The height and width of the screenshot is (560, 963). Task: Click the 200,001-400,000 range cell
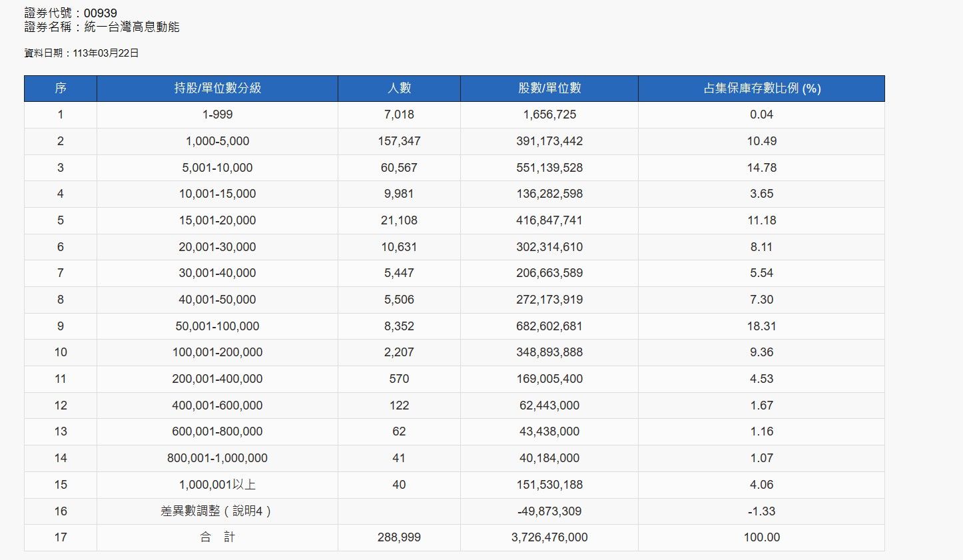point(218,379)
